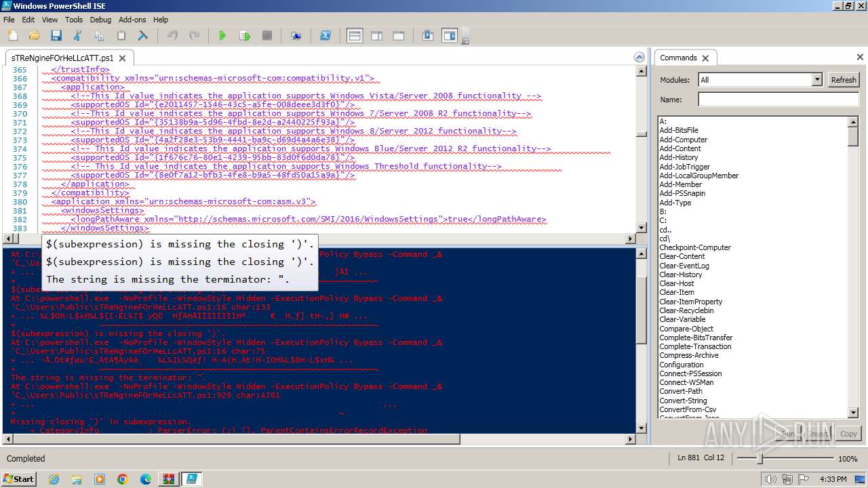Clear the console pane icon
This screenshot has width=868, height=488.
click(143, 36)
